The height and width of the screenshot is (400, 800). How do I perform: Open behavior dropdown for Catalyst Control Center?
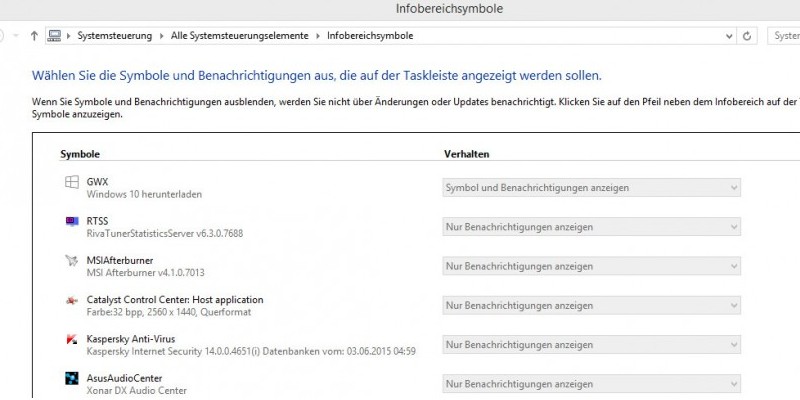tap(591, 306)
